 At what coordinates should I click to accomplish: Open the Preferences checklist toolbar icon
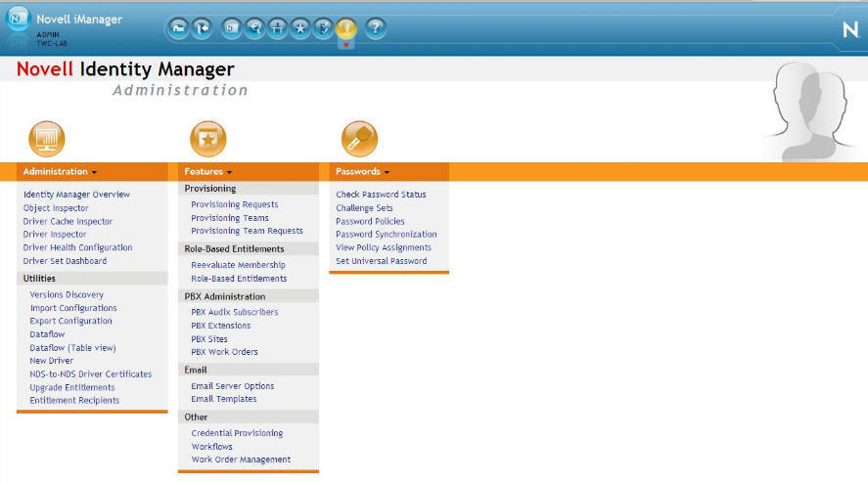point(323,27)
